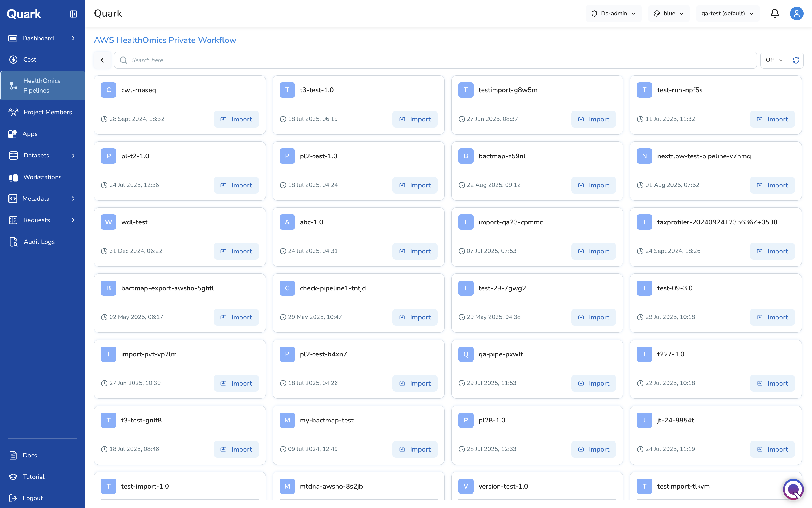Click the search magnifier icon

[x=123, y=60]
